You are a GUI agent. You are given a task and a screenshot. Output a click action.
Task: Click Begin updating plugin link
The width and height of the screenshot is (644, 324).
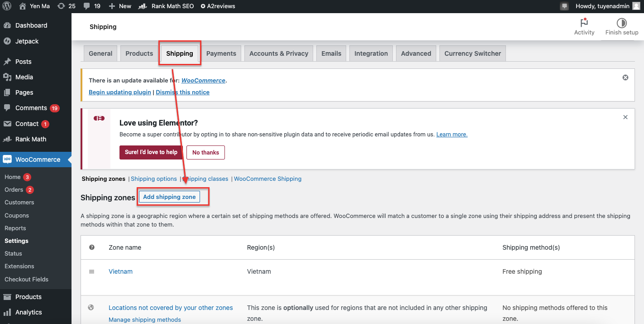pyautogui.click(x=120, y=92)
